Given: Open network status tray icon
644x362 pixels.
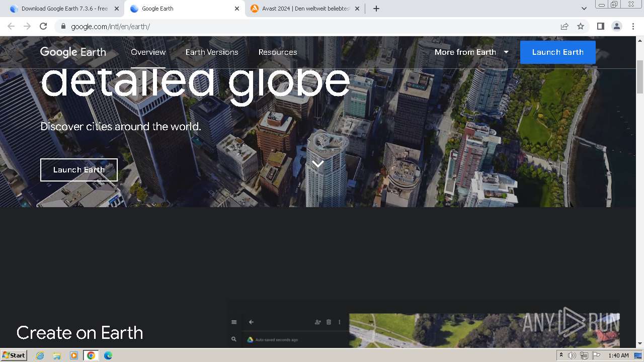Looking at the screenshot, I should [584, 355].
